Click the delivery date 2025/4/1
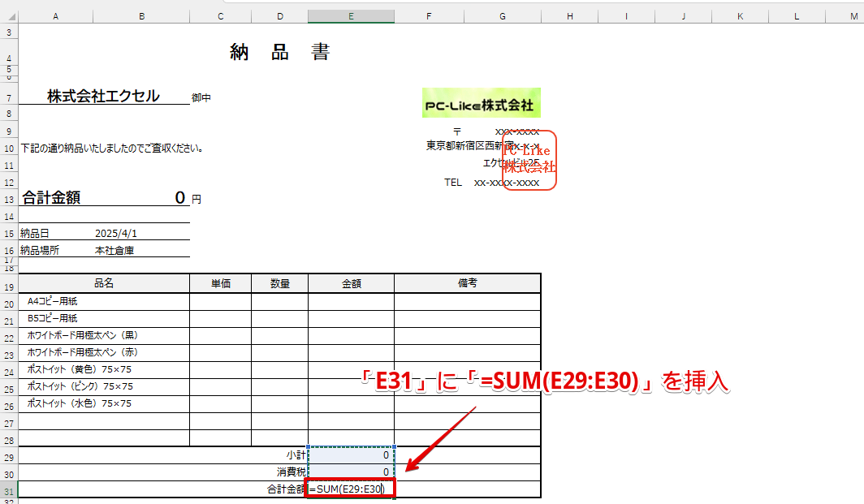This screenshot has height=504, width=864. pyautogui.click(x=115, y=234)
